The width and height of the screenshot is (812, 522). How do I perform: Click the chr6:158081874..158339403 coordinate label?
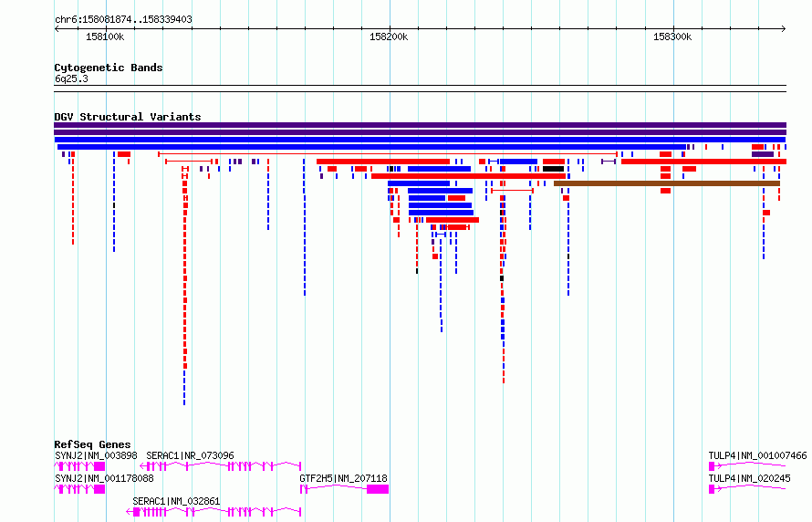[123, 19]
